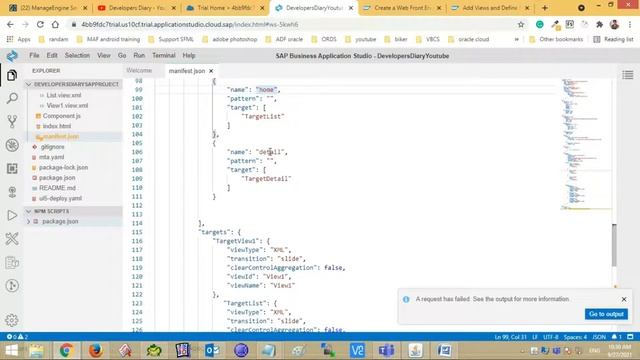Click the SAP Business Application Studio logo

click(12, 56)
